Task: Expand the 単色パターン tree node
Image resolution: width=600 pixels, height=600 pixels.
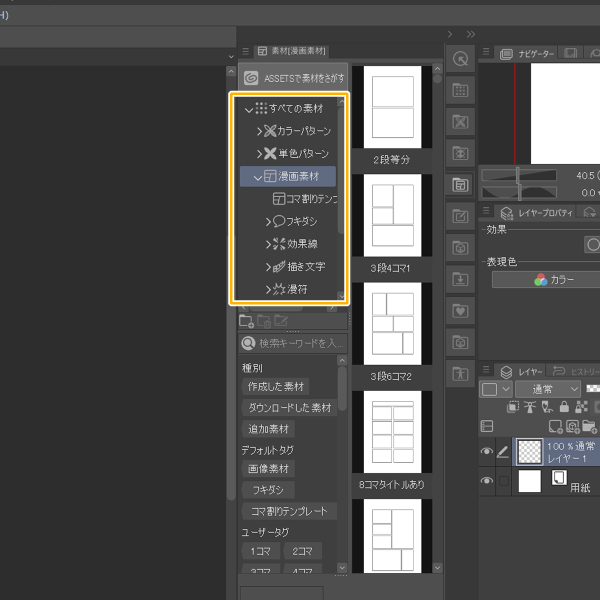Action: click(x=259, y=154)
